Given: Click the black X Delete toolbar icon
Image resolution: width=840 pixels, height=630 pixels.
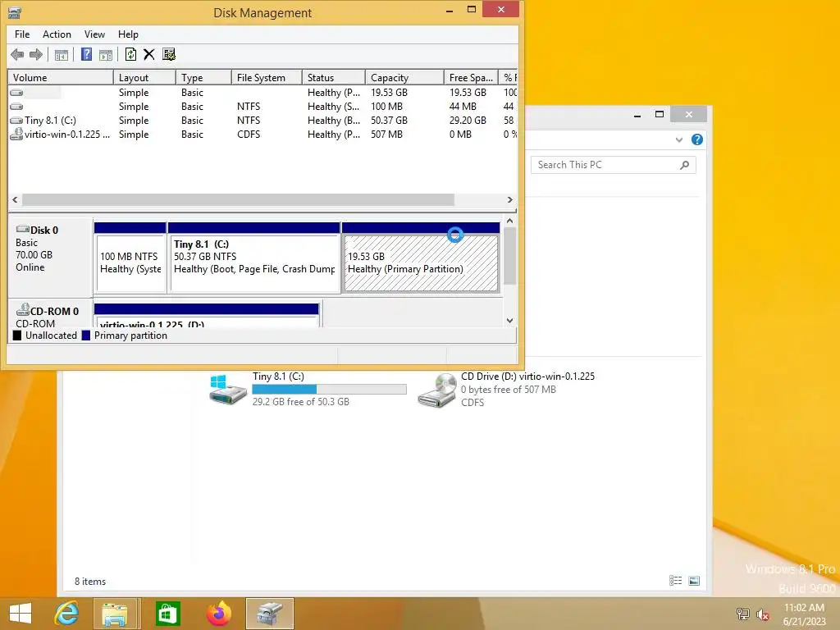Looking at the screenshot, I should [149, 54].
